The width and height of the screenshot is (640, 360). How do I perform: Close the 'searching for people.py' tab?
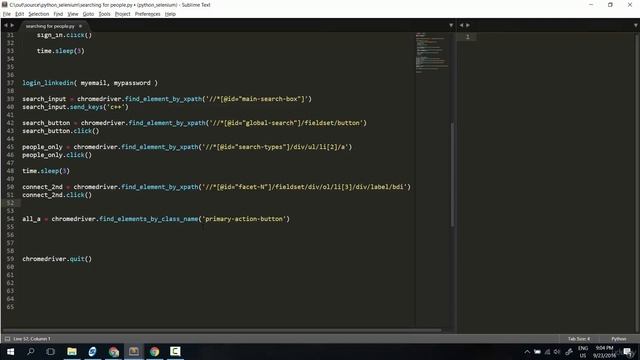click(80, 26)
